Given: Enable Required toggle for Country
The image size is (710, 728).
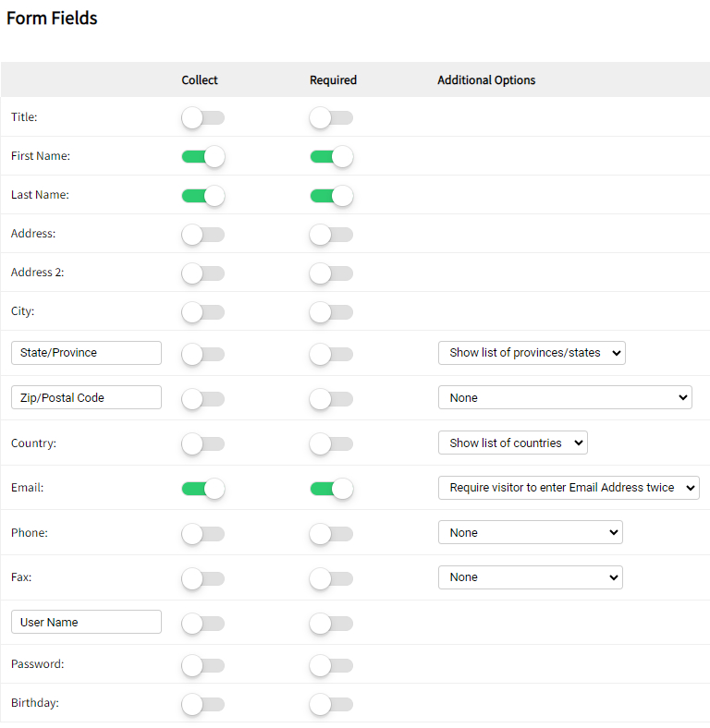Looking at the screenshot, I should (331, 443).
